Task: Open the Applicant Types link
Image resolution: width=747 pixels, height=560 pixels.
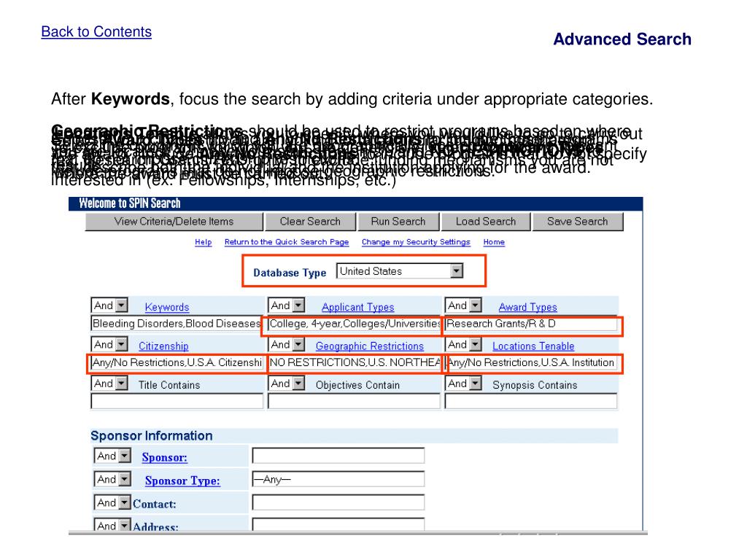Action: [357, 307]
